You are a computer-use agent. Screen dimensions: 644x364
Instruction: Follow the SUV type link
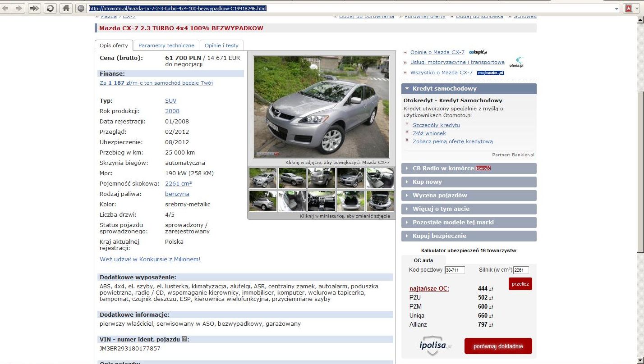coord(170,101)
